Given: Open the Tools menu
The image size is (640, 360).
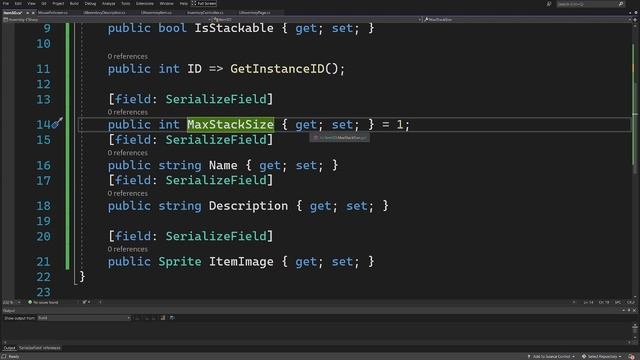Looking at the screenshot, I should point(126,4).
